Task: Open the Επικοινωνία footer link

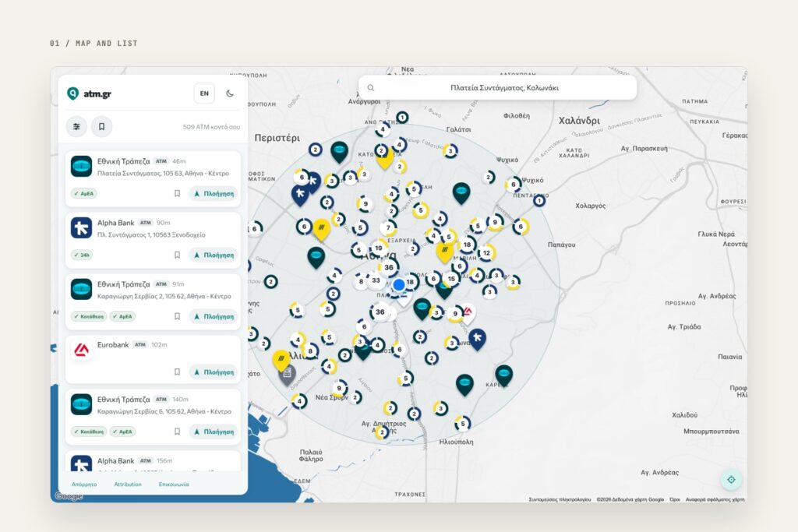Action: pos(174,484)
